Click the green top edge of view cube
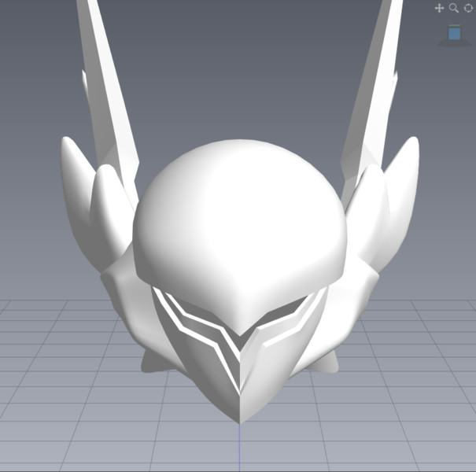476x472 pixels. pos(454,27)
